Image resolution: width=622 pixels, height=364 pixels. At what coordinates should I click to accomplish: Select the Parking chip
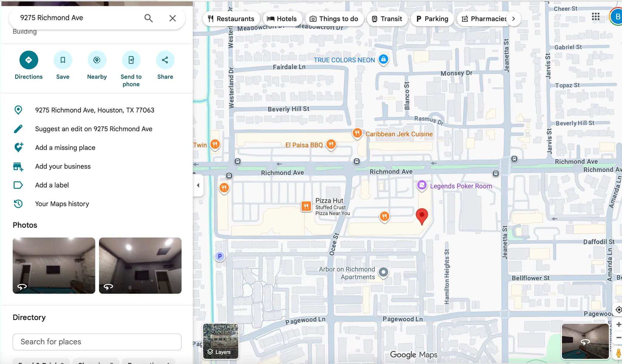click(432, 19)
